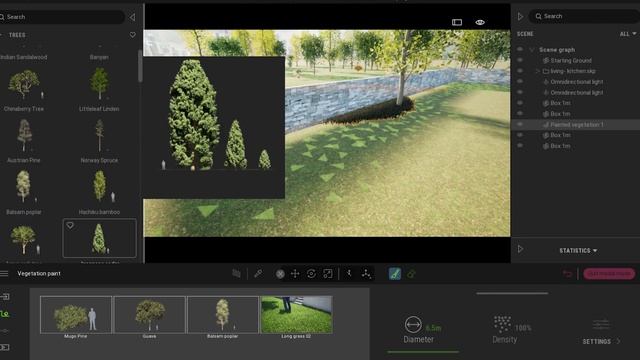Toggle visibility of Painted vegetation 1
Viewport: 640px width, 360px height.
click(520, 124)
